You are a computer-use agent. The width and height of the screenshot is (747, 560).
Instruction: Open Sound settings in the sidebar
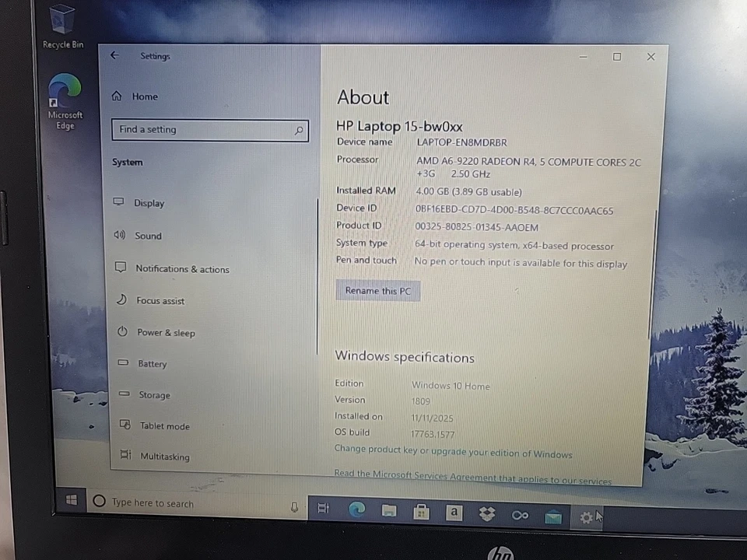click(148, 236)
